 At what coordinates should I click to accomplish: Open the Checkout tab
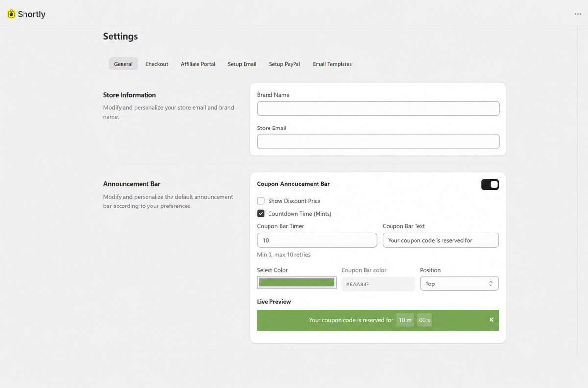[157, 64]
